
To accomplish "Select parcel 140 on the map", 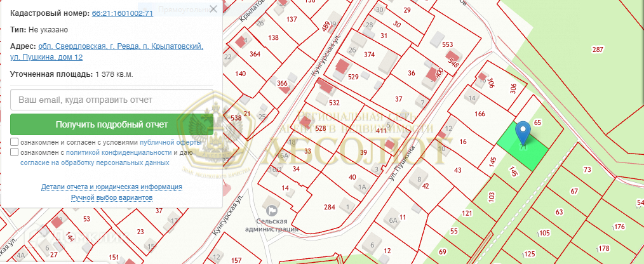I will pyautogui.click(x=240, y=74).
